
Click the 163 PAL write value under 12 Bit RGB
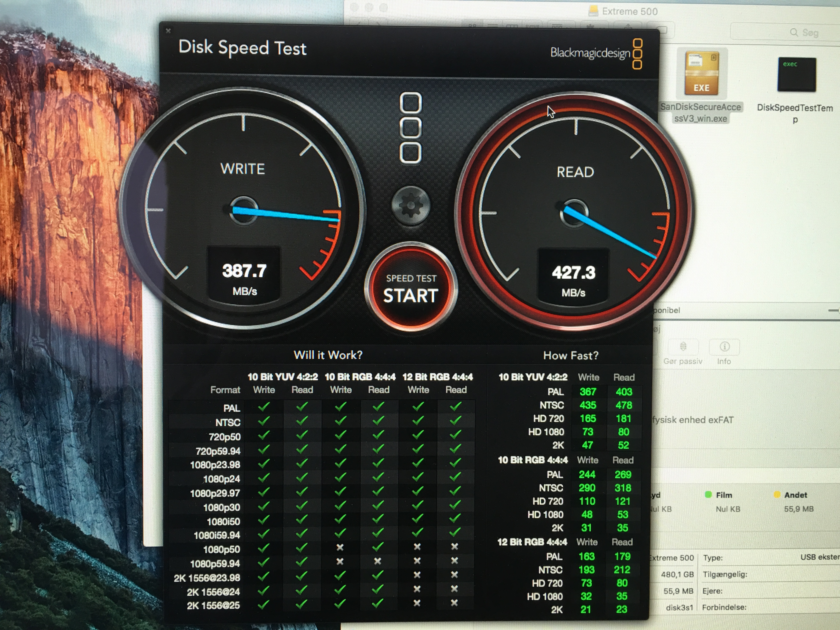[586, 557]
